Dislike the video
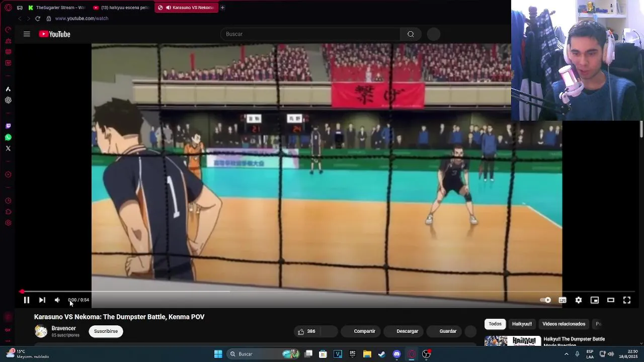The image size is (644, 362). (329, 331)
